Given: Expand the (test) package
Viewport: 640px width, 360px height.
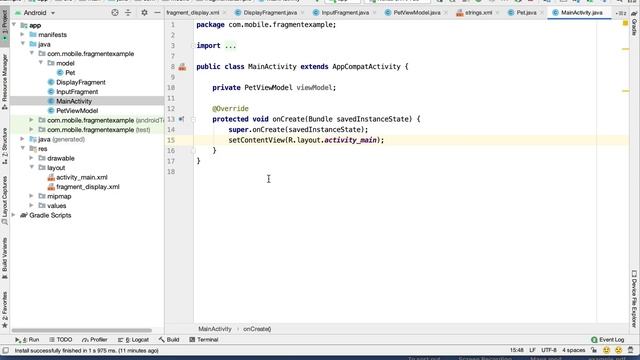Looking at the screenshot, I should (x=31, y=129).
